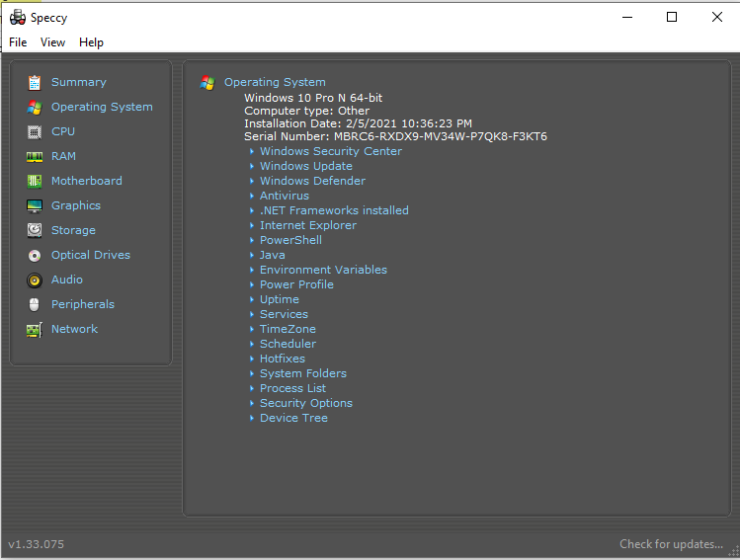Click the Security Options tree entry
Screen dimensions: 740x560
tap(306, 403)
